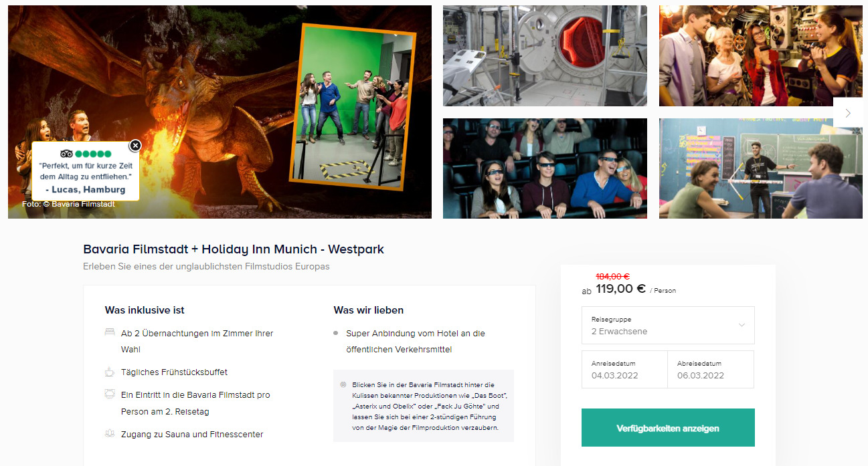Click the ticket icon beside Bavaria Filmstadt Eintritt

(110, 394)
